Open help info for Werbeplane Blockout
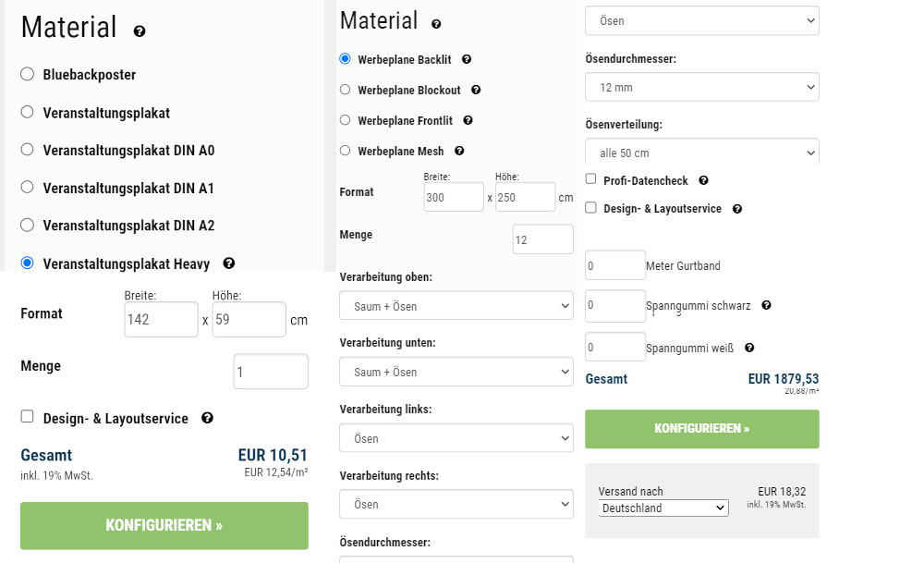Image resolution: width=924 pixels, height=563 pixels. (474, 90)
